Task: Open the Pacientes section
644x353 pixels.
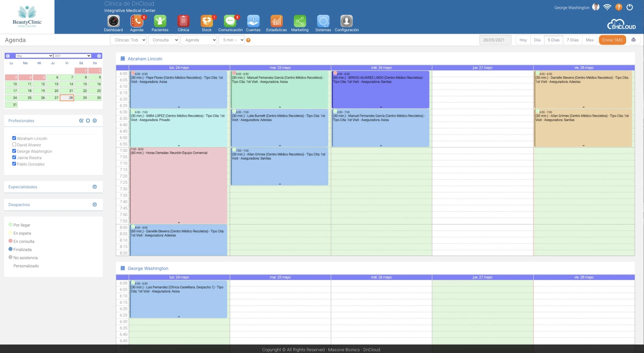Action: pos(160,21)
